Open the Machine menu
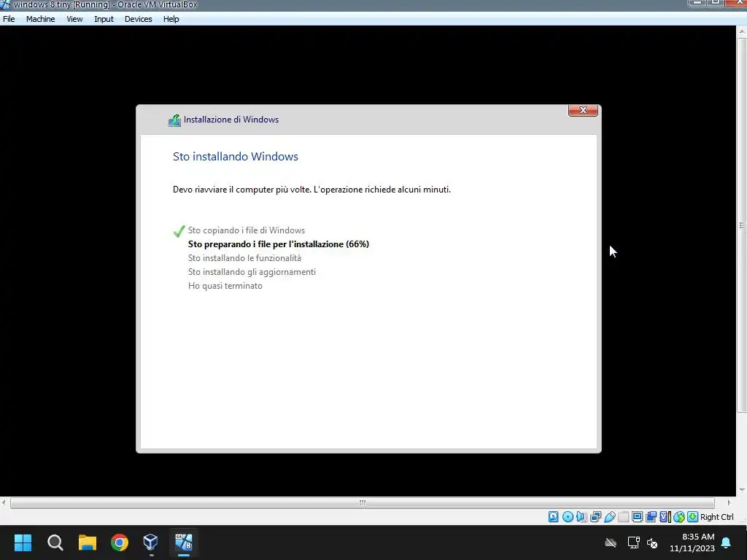The height and width of the screenshot is (560, 747). (x=41, y=19)
